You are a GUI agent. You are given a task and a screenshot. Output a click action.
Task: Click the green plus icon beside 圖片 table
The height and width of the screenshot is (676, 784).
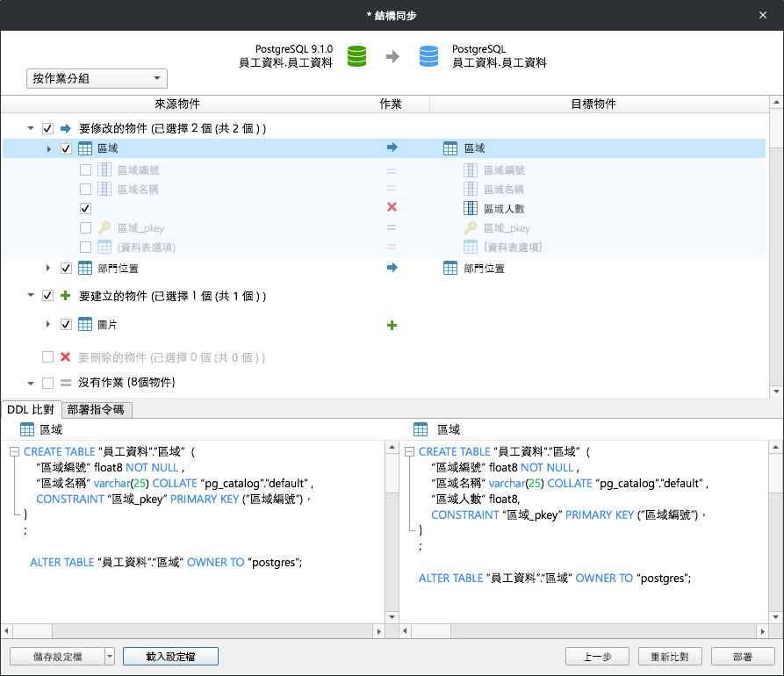(392, 324)
